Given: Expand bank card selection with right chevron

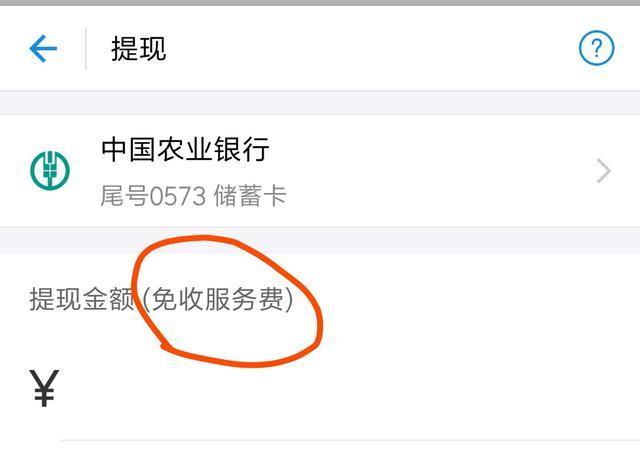Looking at the screenshot, I should point(603,171).
